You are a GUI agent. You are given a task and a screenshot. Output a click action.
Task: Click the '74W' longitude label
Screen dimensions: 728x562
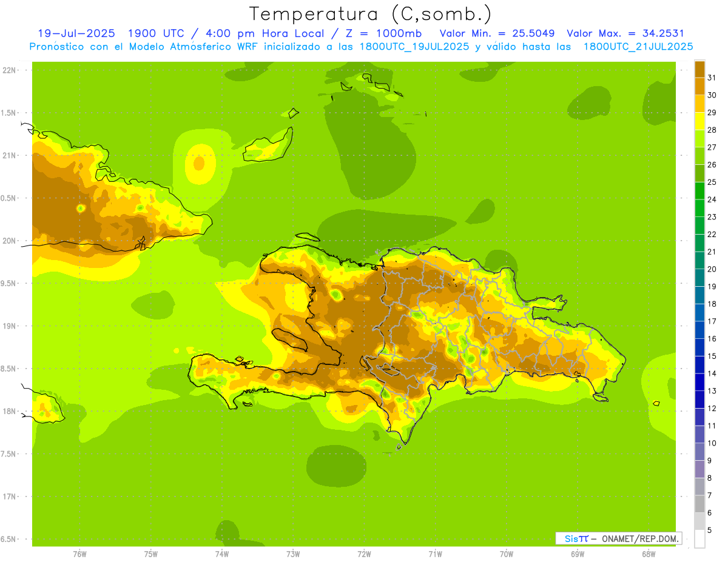pyautogui.click(x=221, y=554)
